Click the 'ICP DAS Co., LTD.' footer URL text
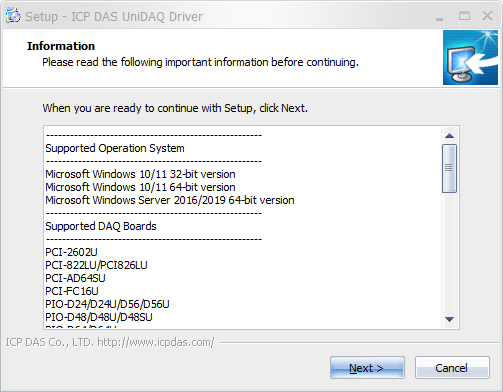Image resolution: width=503 pixels, height=392 pixels. pos(110,342)
